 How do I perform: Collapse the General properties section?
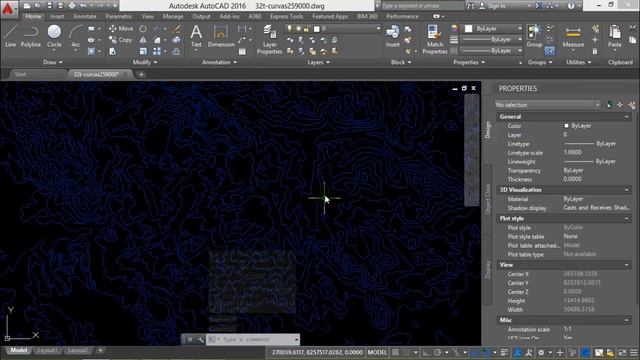point(627,117)
